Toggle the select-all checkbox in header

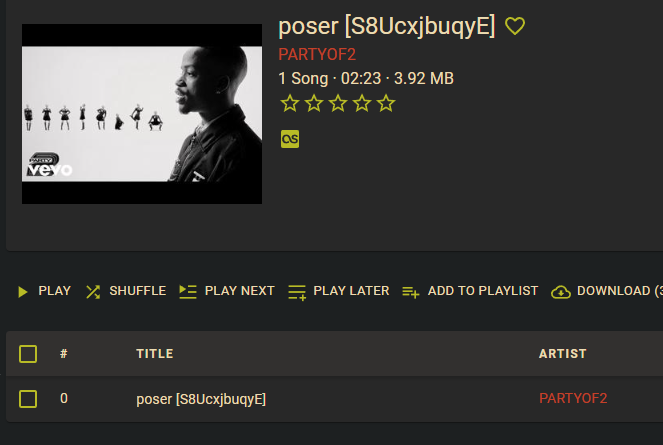point(28,354)
